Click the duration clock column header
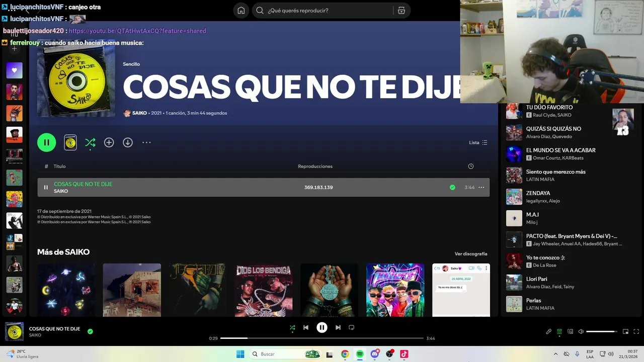Image resolution: width=644 pixels, height=362 pixels. click(x=470, y=166)
